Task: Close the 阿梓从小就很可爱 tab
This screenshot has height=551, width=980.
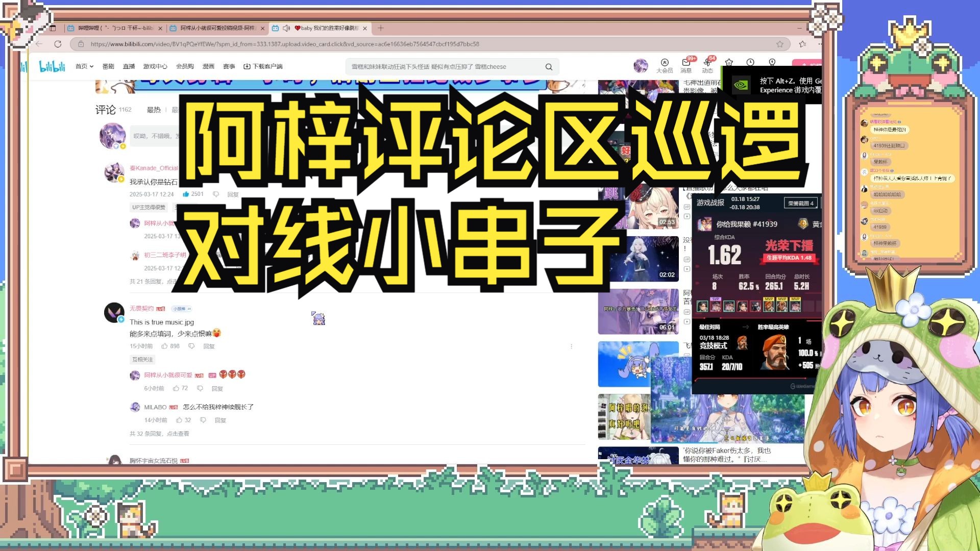Action: 262,29
